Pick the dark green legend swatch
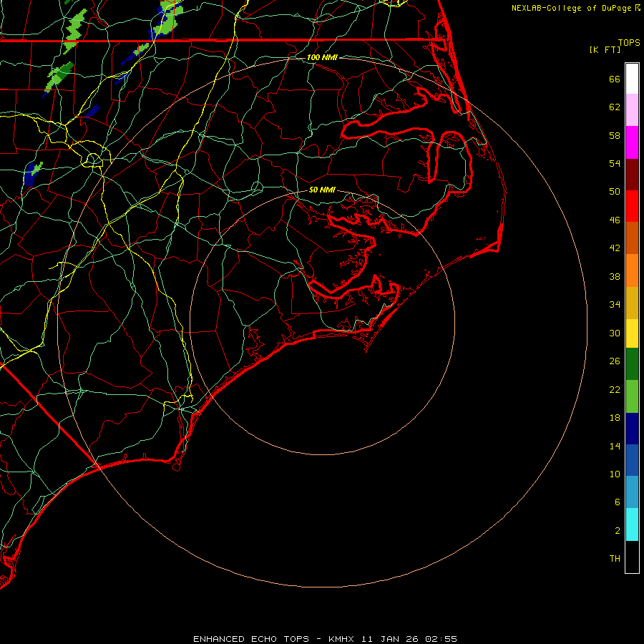This screenshot has height=644, width=644. click(632, 364)
